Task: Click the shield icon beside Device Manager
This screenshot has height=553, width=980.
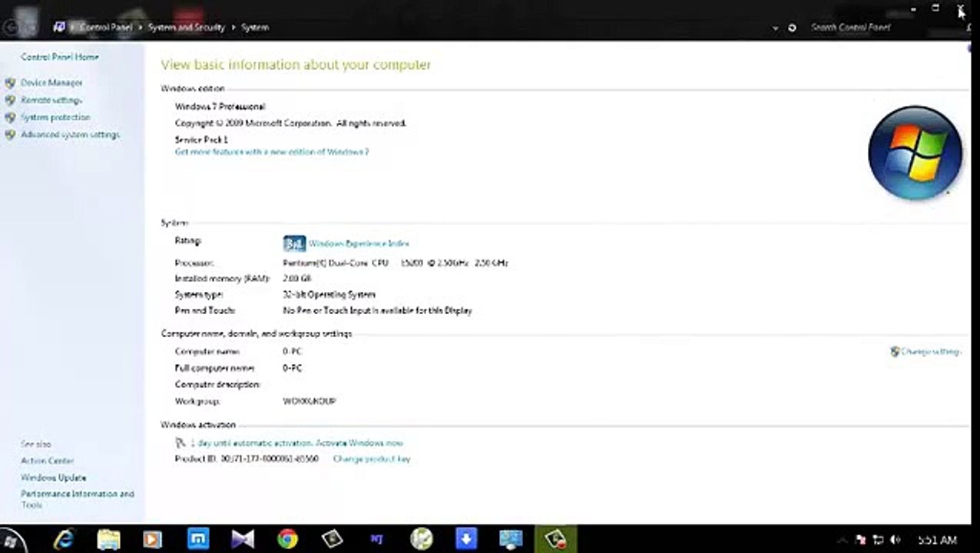Action: pyautogui.click(x=10, y=82)
